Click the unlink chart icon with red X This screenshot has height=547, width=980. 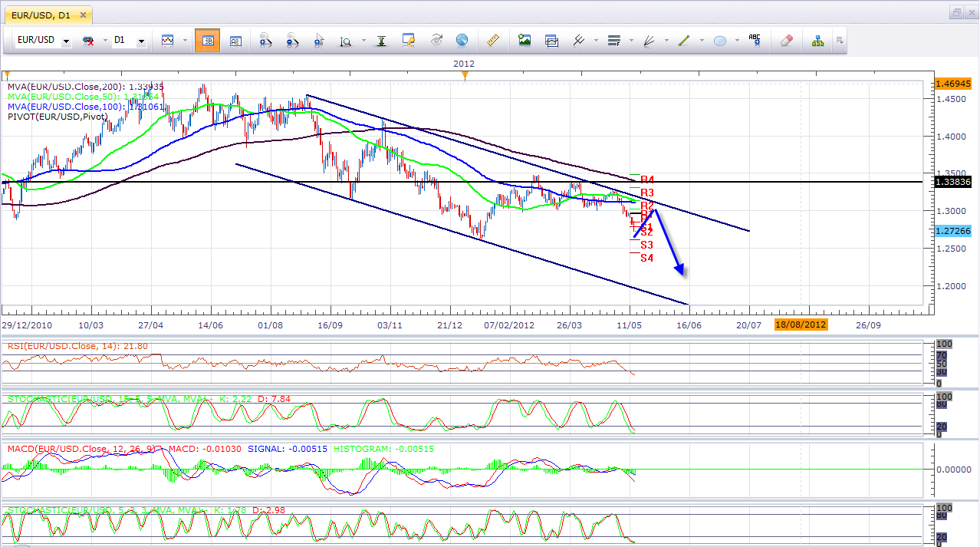pyautogui.click(x=87, y=40)
